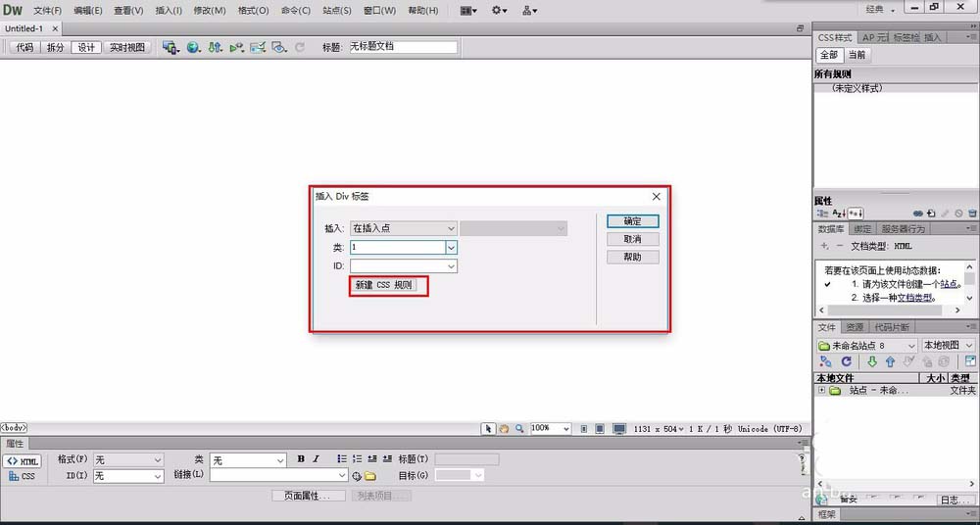Click the tablet size icon in status bar
Viewport: 980px width, 525px height.
point(600,429)
